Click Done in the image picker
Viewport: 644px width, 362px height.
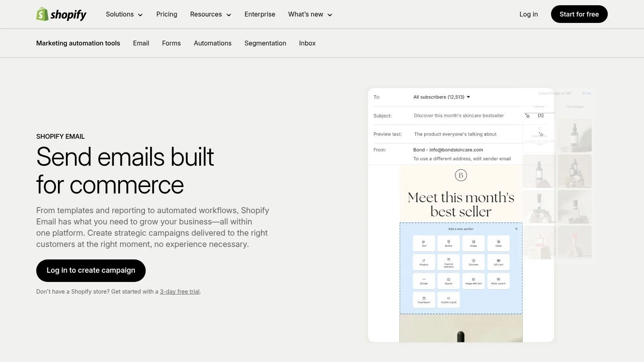tap(586, 93)
